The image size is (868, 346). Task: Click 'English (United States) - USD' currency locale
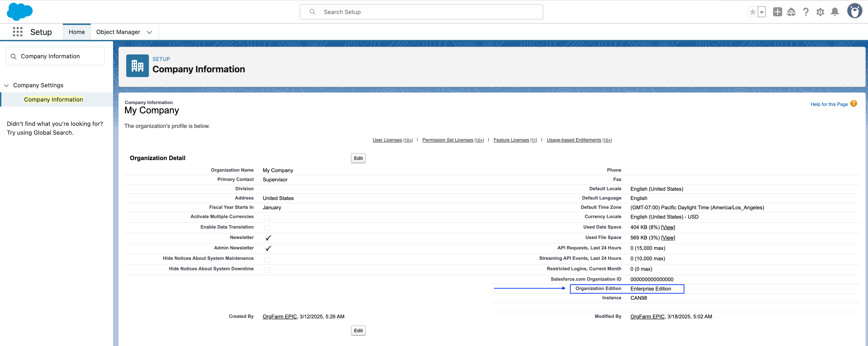(x=664, y=217)
